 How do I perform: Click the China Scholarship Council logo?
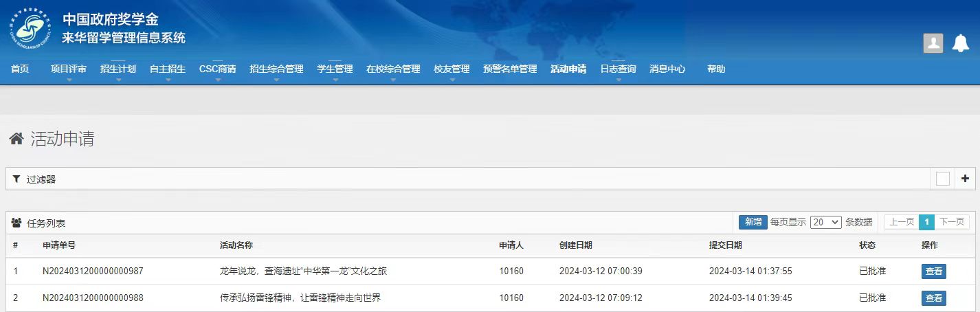coord(30,30)
